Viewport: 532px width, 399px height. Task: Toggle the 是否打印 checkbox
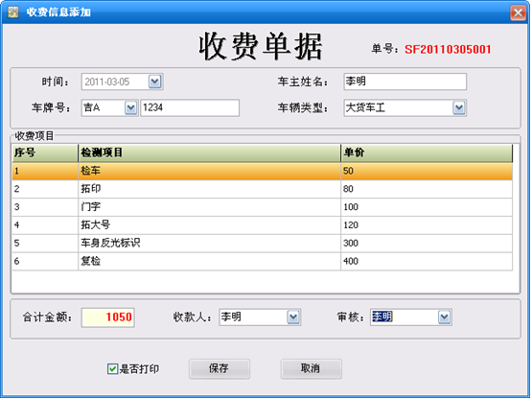tap(112, 368)
